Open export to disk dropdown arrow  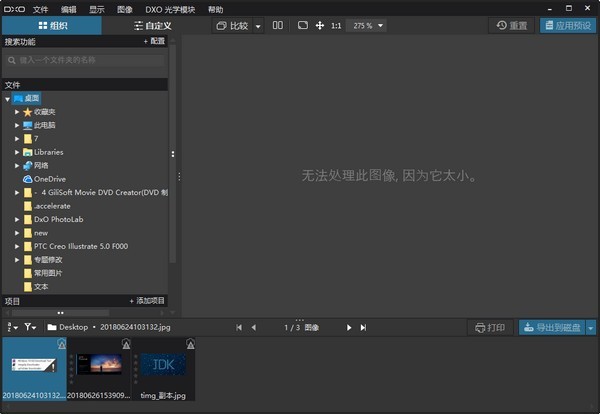click(591, 328)
